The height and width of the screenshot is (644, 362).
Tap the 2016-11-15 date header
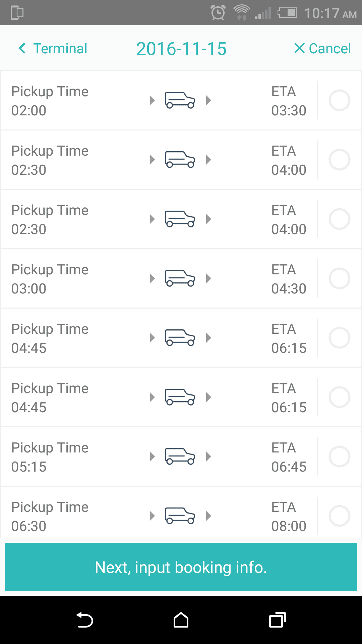[181, 49]
